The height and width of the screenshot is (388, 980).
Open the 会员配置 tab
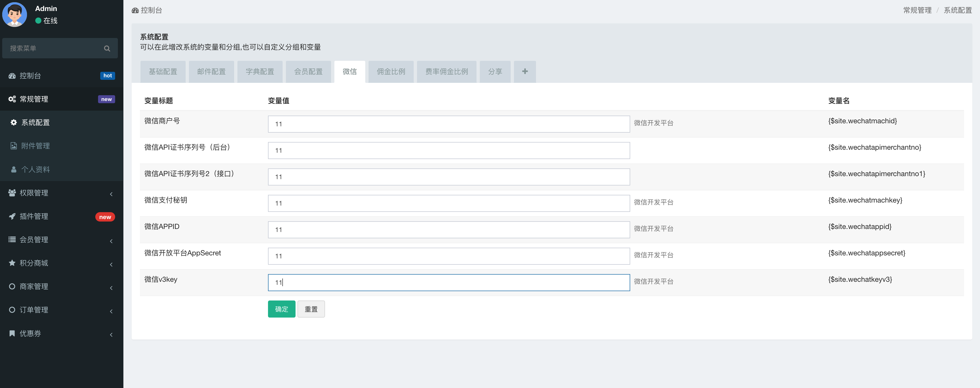click(308, 72)
